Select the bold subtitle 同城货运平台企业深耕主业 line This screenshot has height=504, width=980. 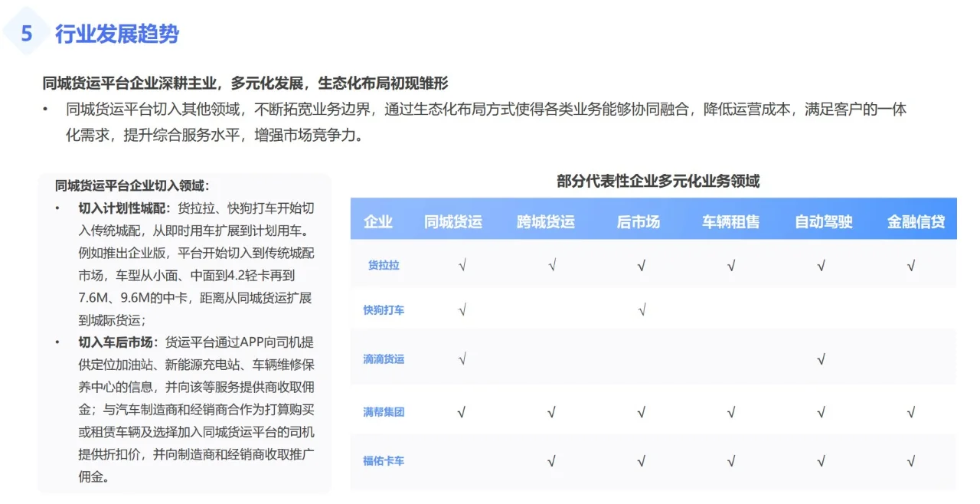point(245,83)
